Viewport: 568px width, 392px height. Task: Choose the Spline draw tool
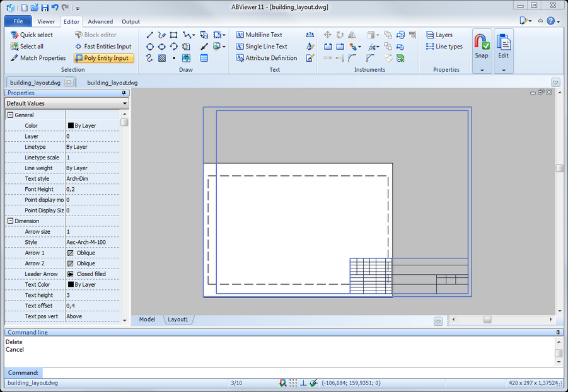click(149, 58)
